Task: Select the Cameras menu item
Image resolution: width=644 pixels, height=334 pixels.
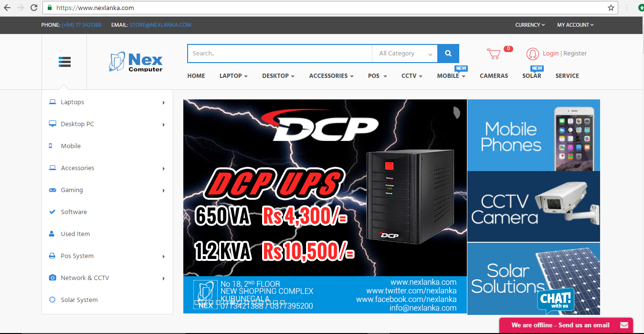Action: (x=494, y=76)
